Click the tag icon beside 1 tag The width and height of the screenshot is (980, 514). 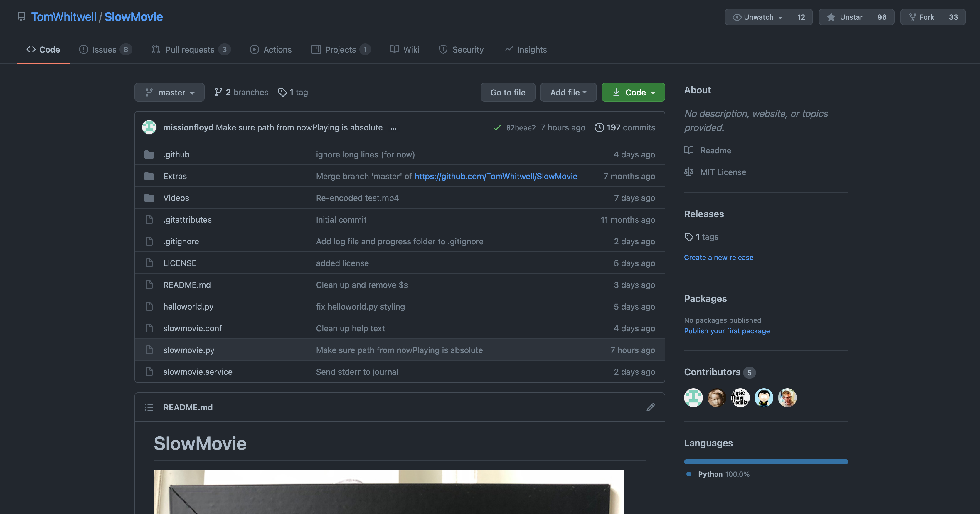[x=282, y=93]
